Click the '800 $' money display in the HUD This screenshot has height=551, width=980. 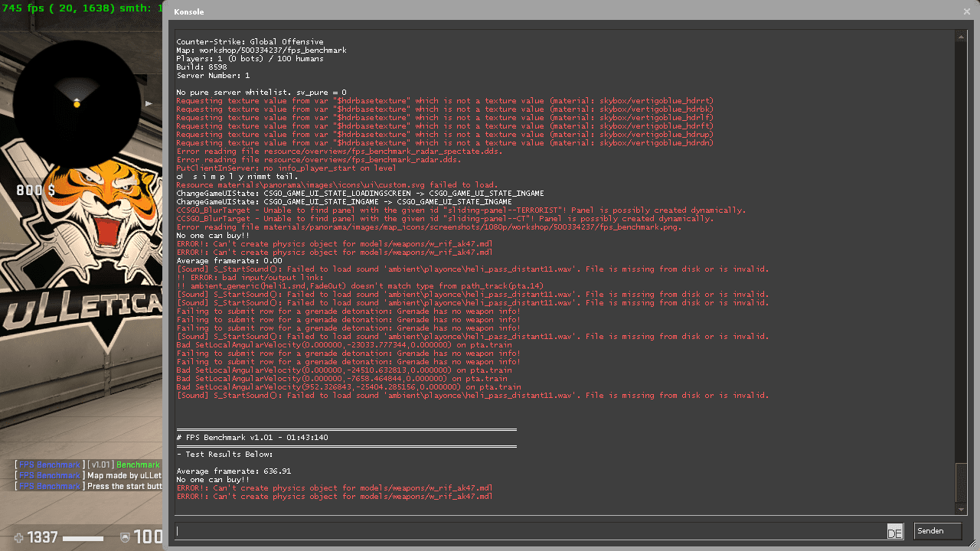37,191
